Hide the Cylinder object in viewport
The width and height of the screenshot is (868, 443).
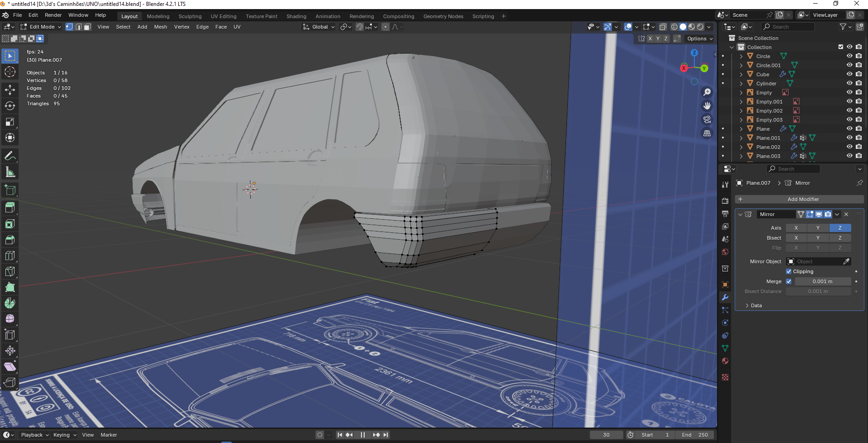tap(849, 83)
